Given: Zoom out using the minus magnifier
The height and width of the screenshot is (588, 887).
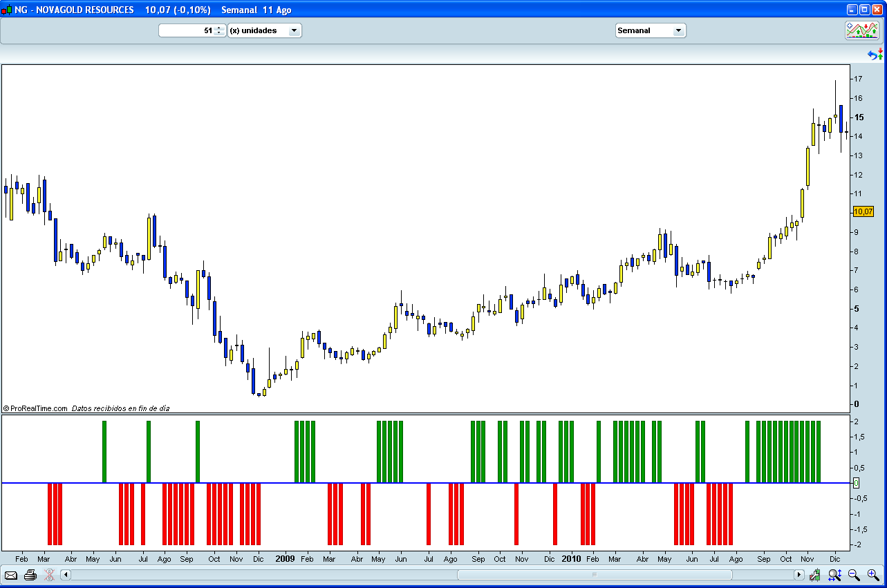Looking at the screenshot, I should 854,575.
